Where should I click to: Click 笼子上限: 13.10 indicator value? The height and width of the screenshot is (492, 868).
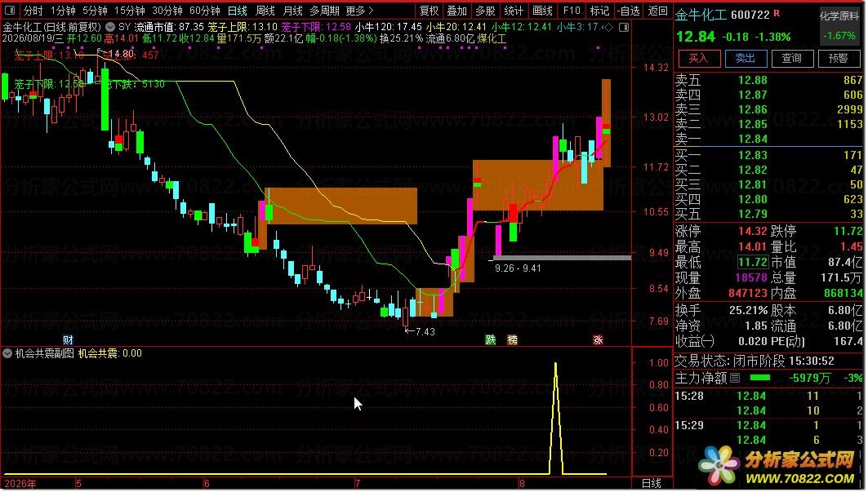point(243,27)
